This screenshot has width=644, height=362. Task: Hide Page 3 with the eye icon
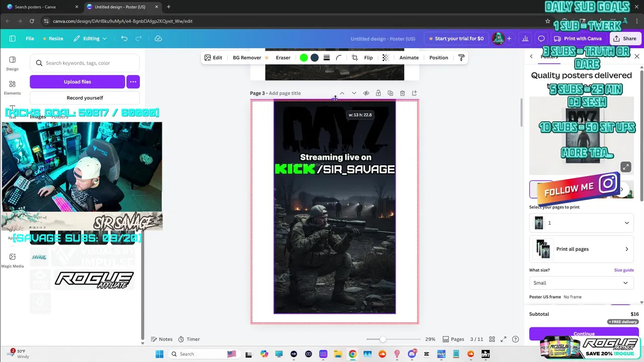(366, 93)
